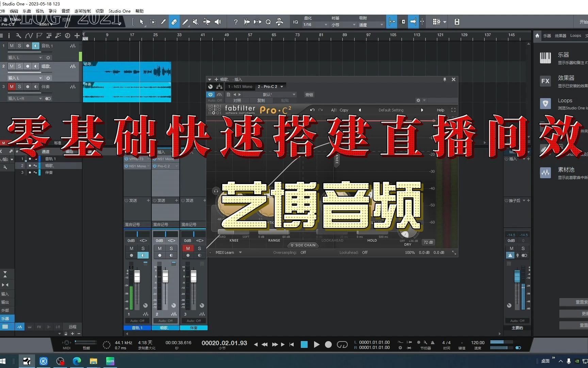Select the Paint (pencil) tool
Image resolution: width=588 pixels, height=368 pixels.
coord(185,22)
